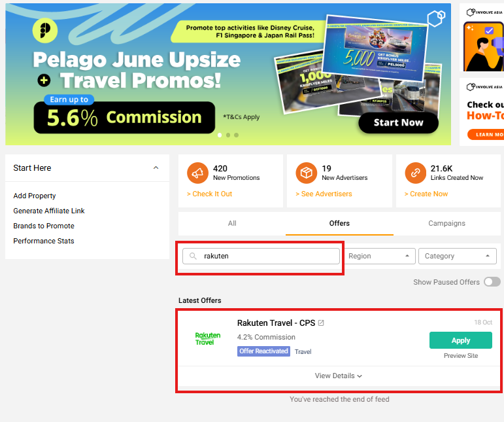Open the Generate Affiliate Link item

coord(49,211)
